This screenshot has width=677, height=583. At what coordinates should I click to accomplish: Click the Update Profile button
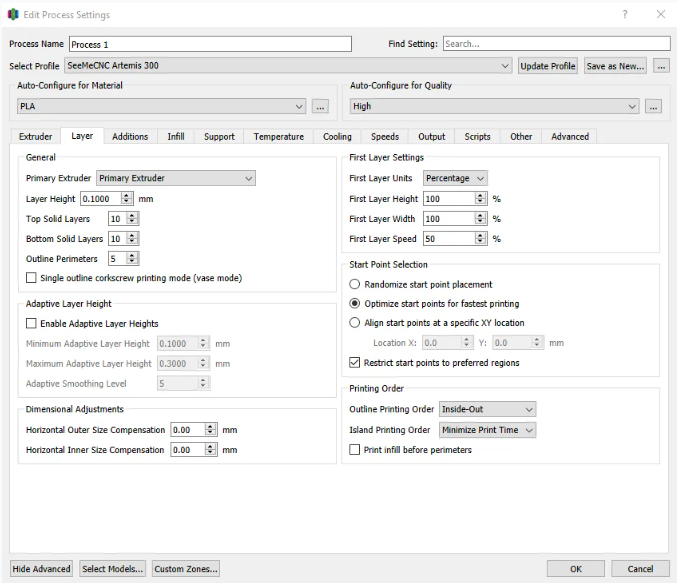click(547, 66)
